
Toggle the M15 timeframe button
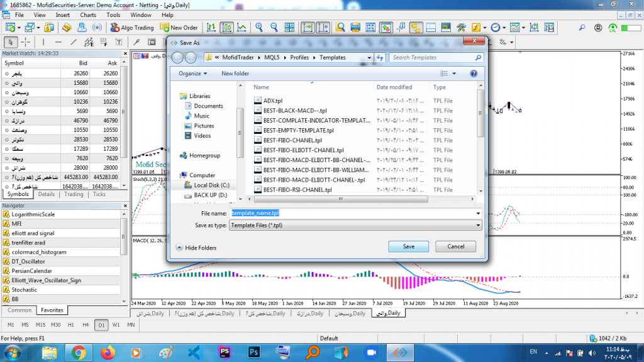pyautogui.click(x=40, y=325)
